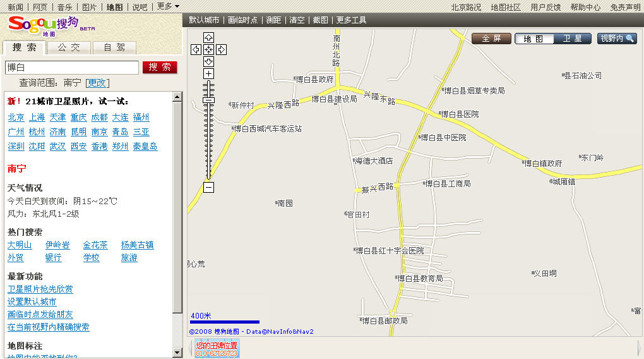Click the search input field containing 博白
Screen dimensions: 644x359
(x=72, y=68)
